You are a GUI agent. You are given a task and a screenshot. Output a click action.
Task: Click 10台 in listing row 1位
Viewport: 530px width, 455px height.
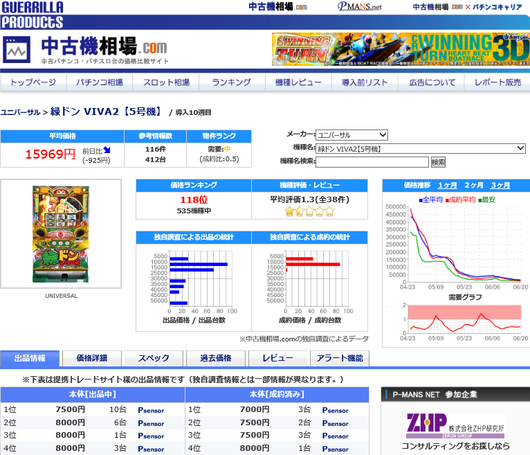pos(118,410)
